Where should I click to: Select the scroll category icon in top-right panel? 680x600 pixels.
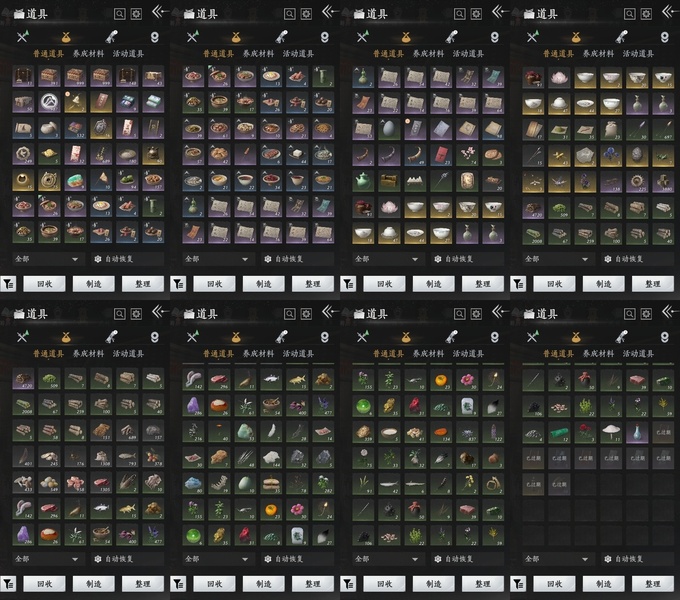(x=622, y=36)
